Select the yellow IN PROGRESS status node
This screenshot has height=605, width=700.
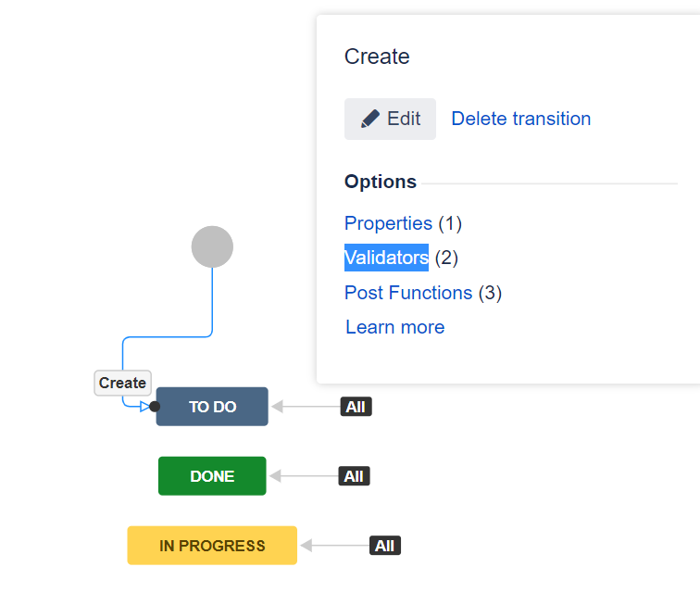(212, 545)
